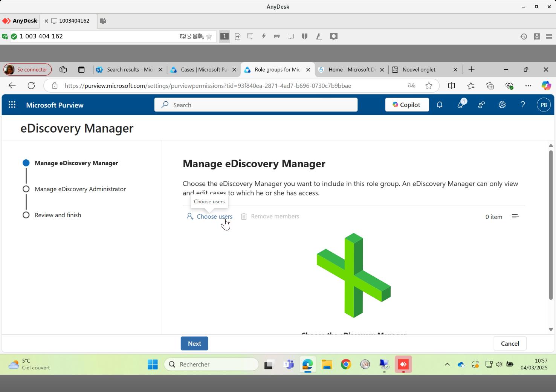Switch to Home - Microsoft Defender tab
The image size is (556, 392).
tap(351, 70)
